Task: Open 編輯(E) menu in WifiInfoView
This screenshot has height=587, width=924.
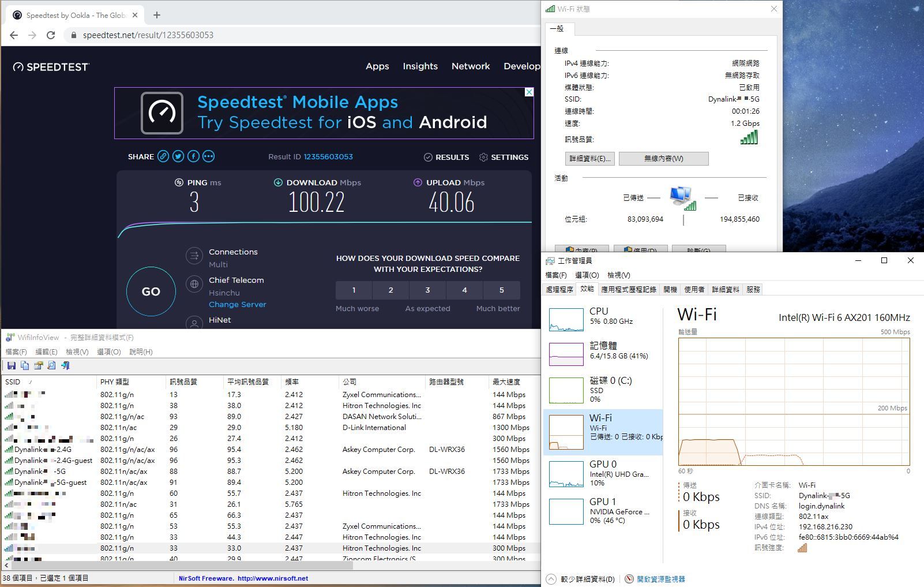Action: (46, 352)
